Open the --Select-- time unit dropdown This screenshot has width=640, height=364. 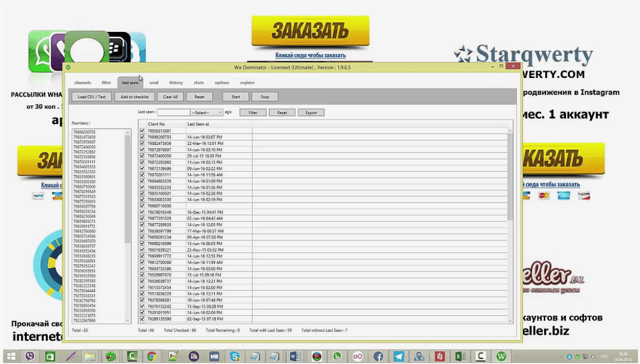click(x=207, y=112)
